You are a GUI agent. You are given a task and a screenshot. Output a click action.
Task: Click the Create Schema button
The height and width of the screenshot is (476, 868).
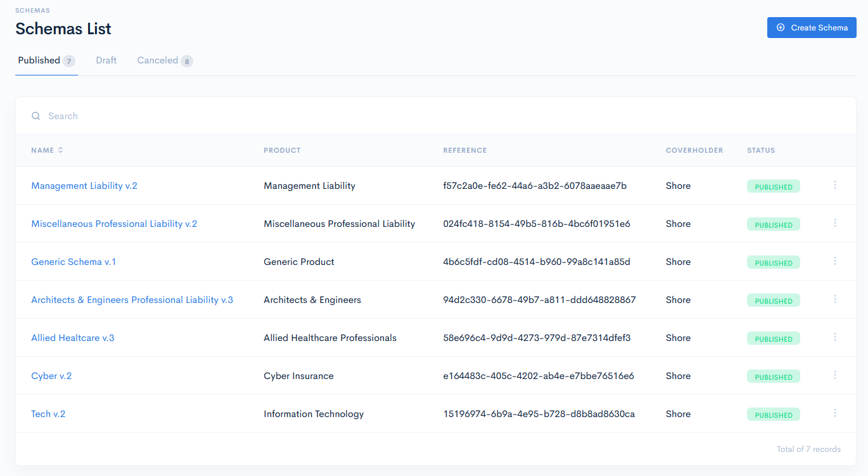tap(812, 27)
